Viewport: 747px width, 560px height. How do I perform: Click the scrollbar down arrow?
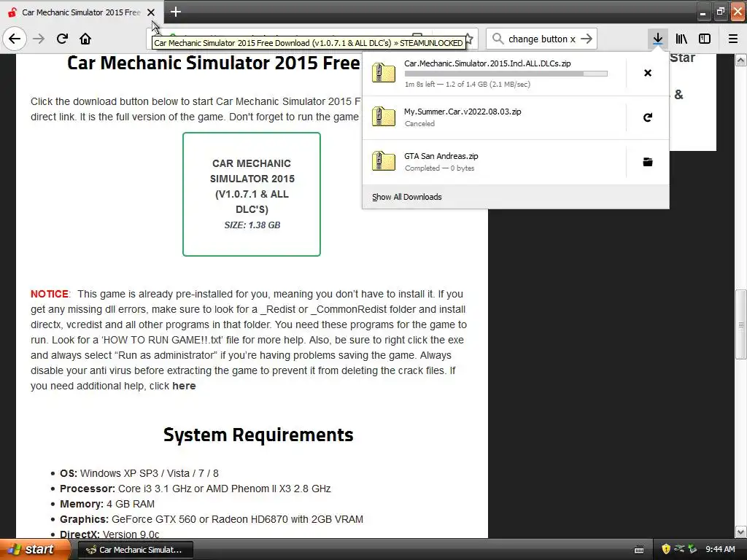741,532
